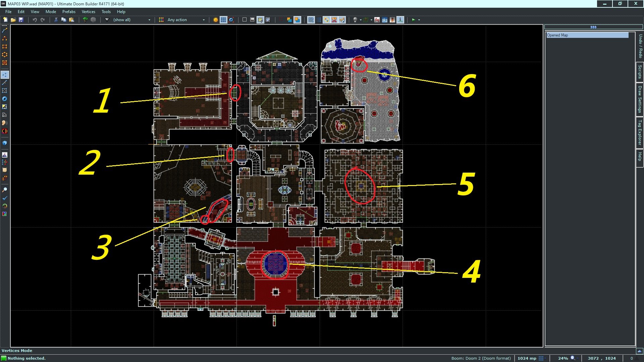The height and width of the screenshot is (362, 644).
Task: Paste from clipboard
Action: point(71,20)
